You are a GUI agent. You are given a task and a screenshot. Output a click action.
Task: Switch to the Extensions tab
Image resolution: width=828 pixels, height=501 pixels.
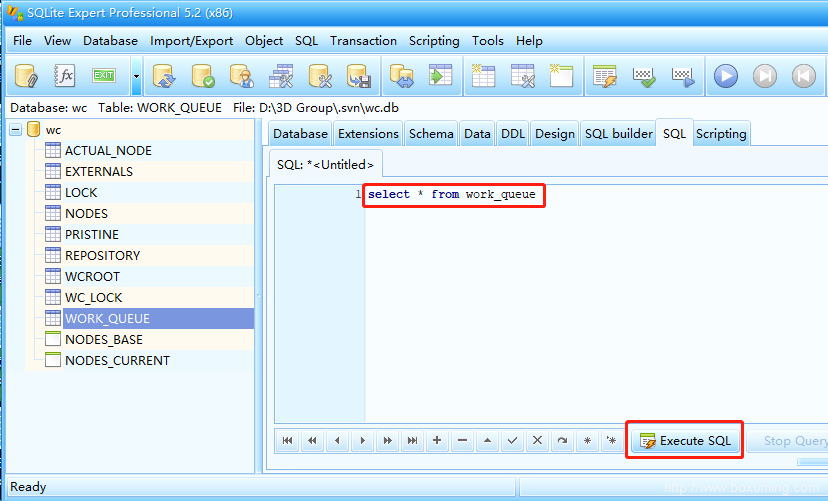click(368, 134)
